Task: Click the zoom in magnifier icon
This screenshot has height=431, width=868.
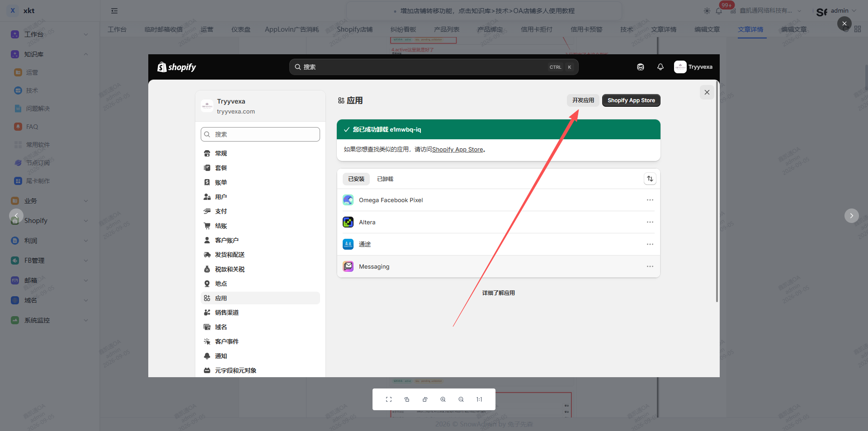Action: pyautogui.click(x=443, y=399)
